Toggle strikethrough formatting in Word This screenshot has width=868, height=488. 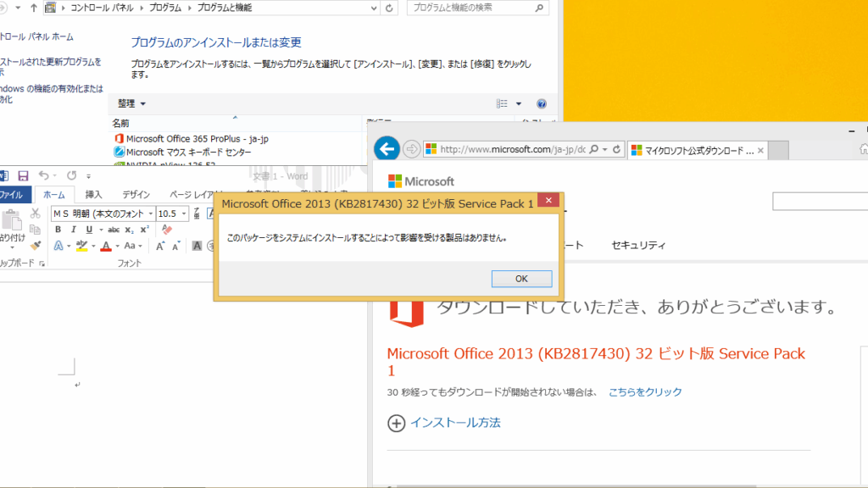tap(114, 230)
